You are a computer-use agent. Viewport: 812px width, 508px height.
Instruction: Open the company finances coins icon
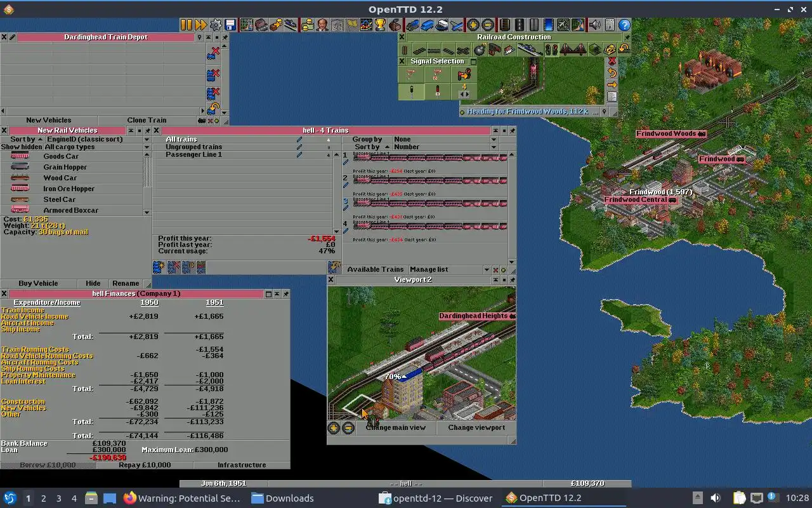click(x=308, y=25)
